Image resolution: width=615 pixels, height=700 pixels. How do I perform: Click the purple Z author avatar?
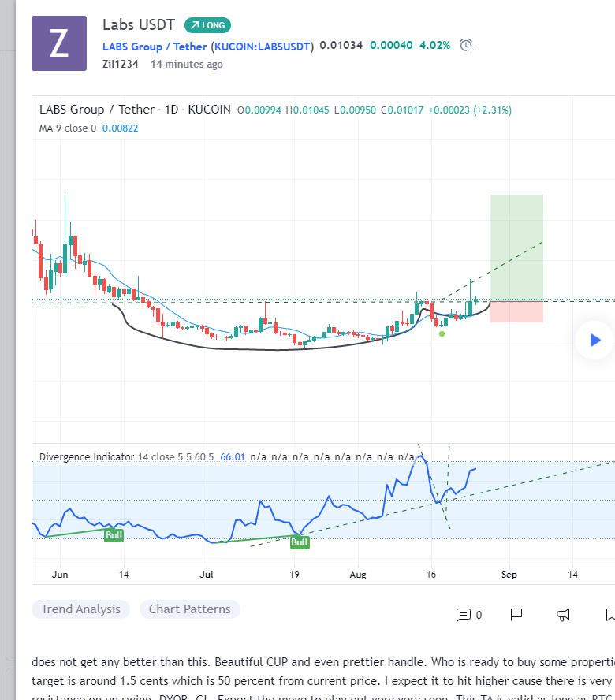tap(58, 43)
